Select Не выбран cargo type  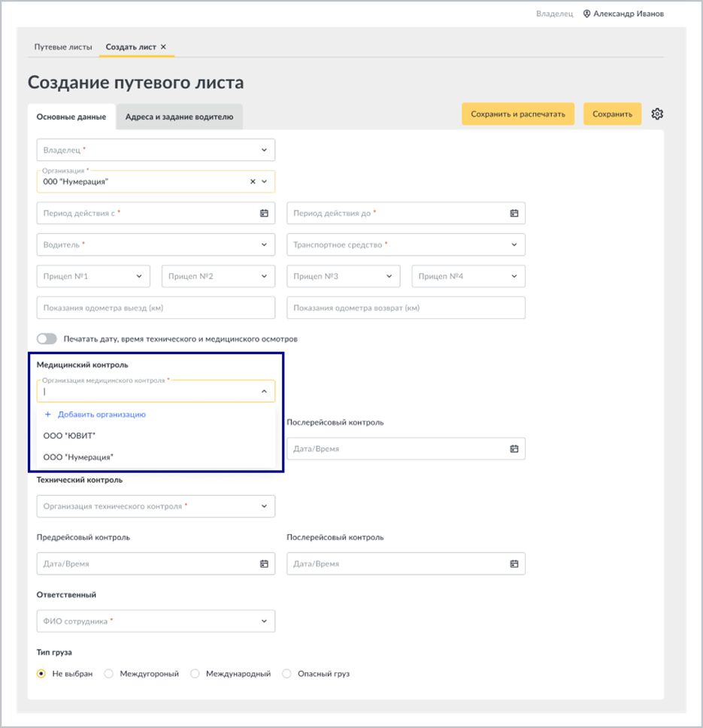tap(41, 674)
